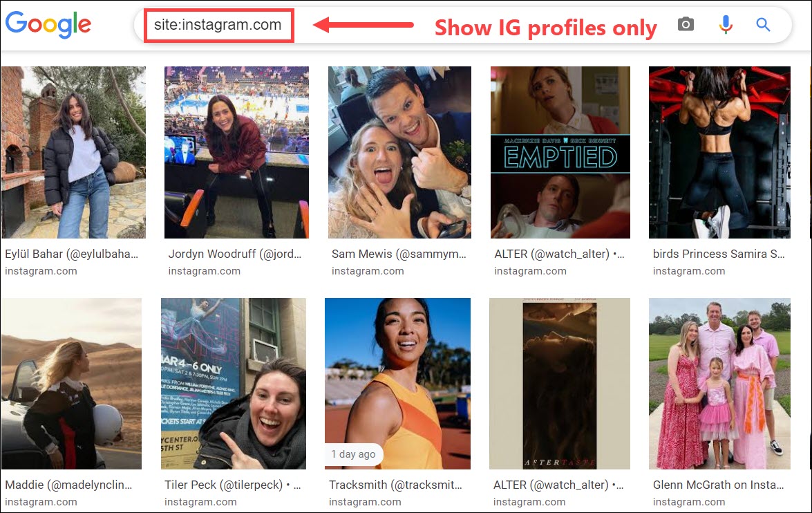Click the blue search magnifier icon
The width and height of the screenshot is (812, 513).
click(763, 24)
